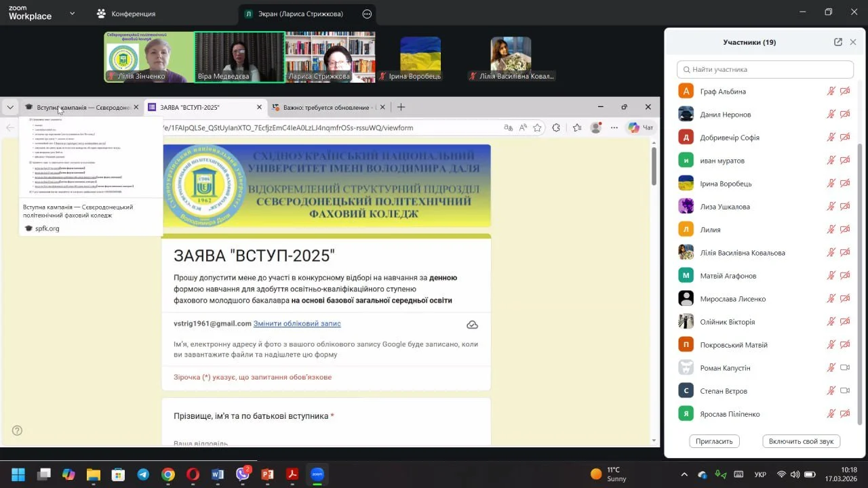The width and height of the screenshot is (868, 488).
Task: Click microphone icon for Ірина Воробець
Action: click(x=831, y=184)
